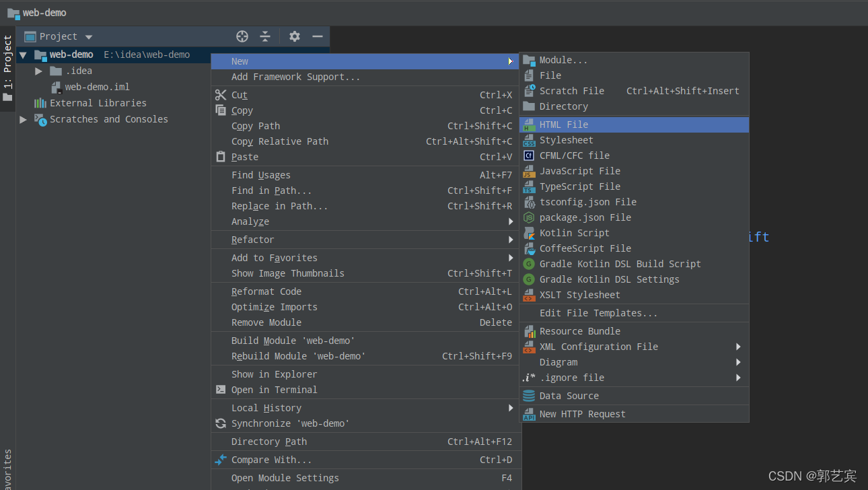Screen dimensions: 868x490
Task: Expand Scratches and Consoles node arrow
Action: pos(23,119)
